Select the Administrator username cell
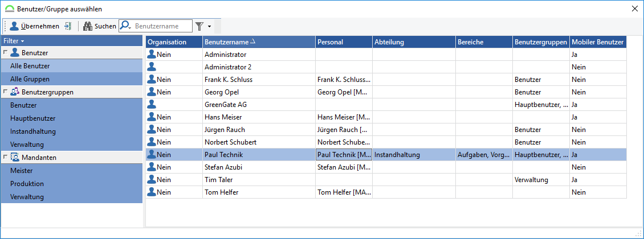This screenshot has height=239, width=644. 259,54
